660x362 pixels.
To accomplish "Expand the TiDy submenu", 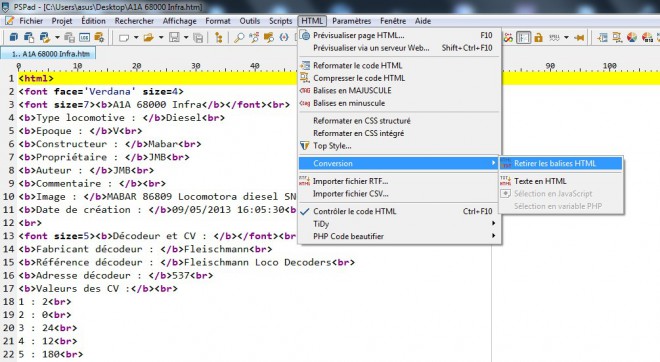I will click(399, 224).
